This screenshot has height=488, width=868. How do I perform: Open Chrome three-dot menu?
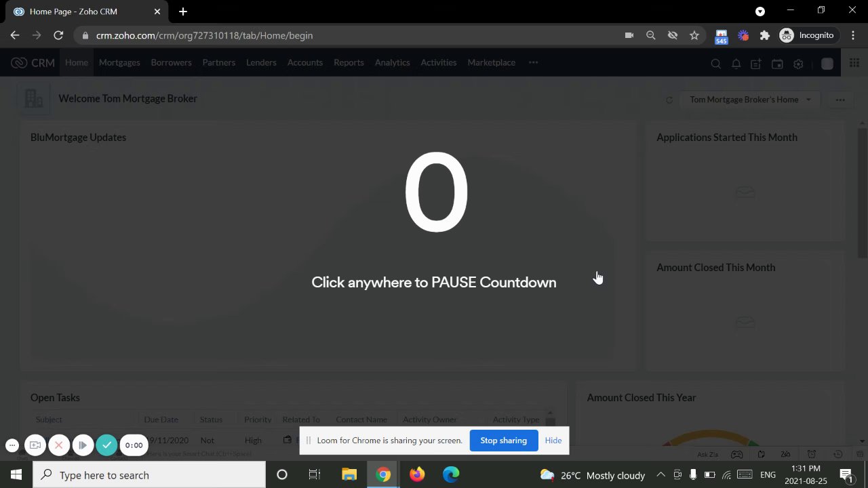coord(853,35)
